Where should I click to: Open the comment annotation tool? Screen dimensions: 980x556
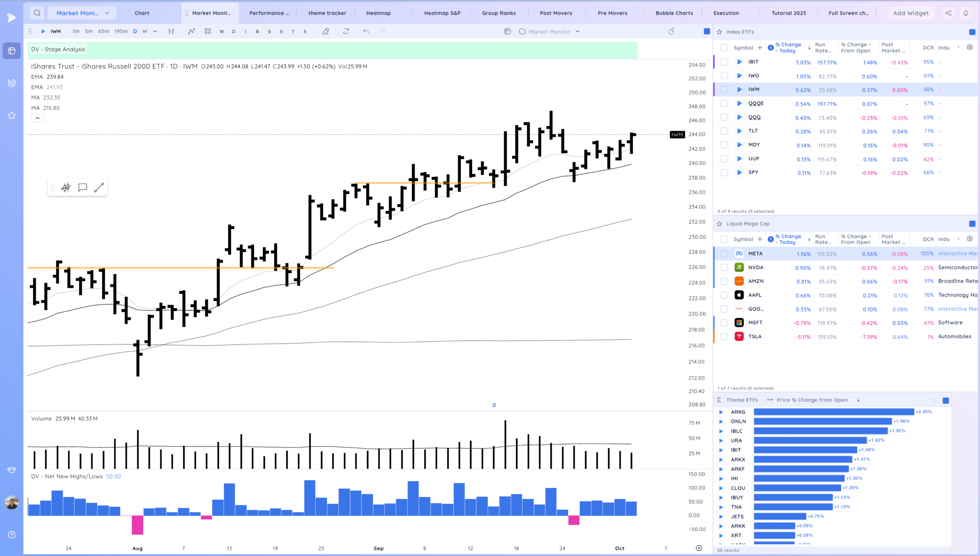83,188
